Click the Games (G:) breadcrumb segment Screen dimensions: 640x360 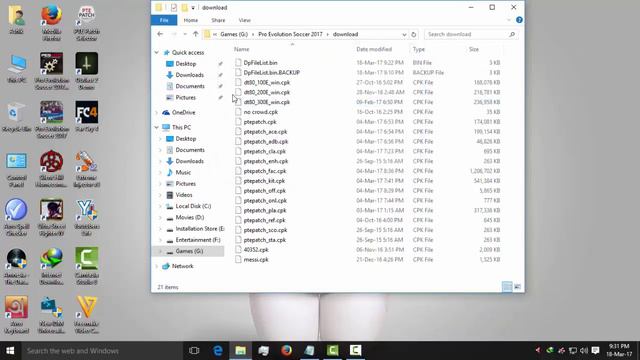pos(234,34)
